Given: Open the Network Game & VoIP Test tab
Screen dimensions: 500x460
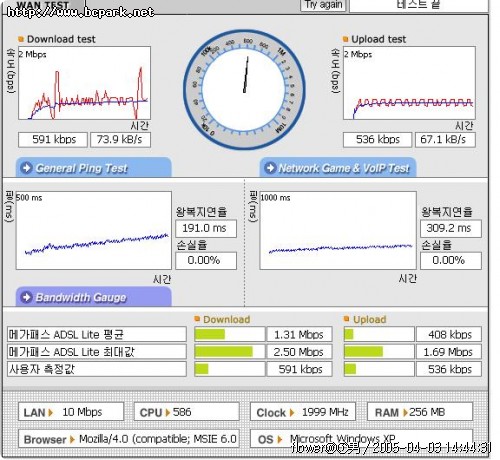Looking at the screenshot, I should pos(338,167).
